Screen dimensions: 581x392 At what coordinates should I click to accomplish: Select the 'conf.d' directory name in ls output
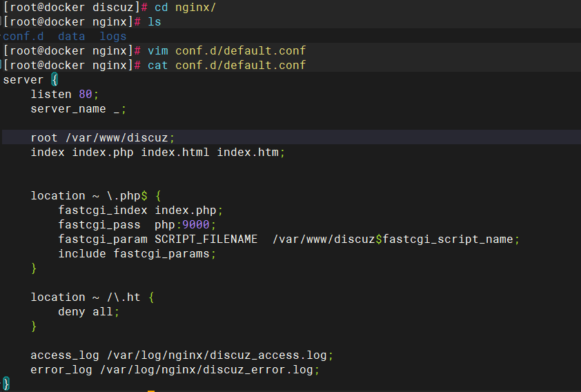click(23, 37)
